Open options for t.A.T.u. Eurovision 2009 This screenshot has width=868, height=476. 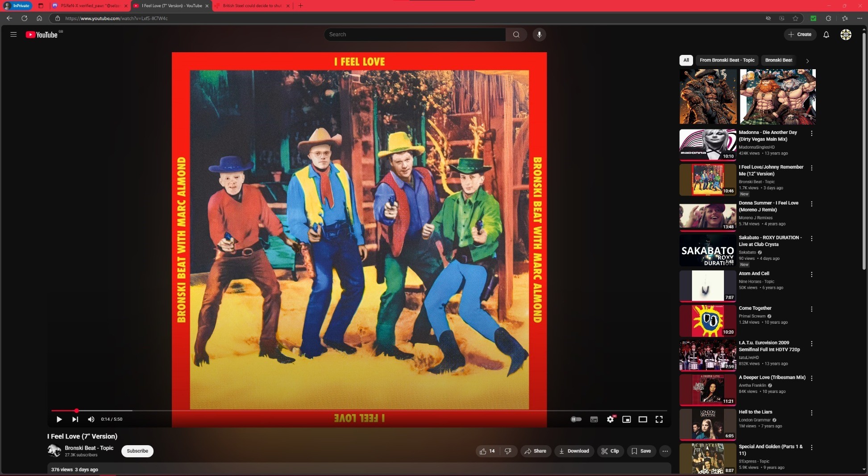tap(812, 343)
